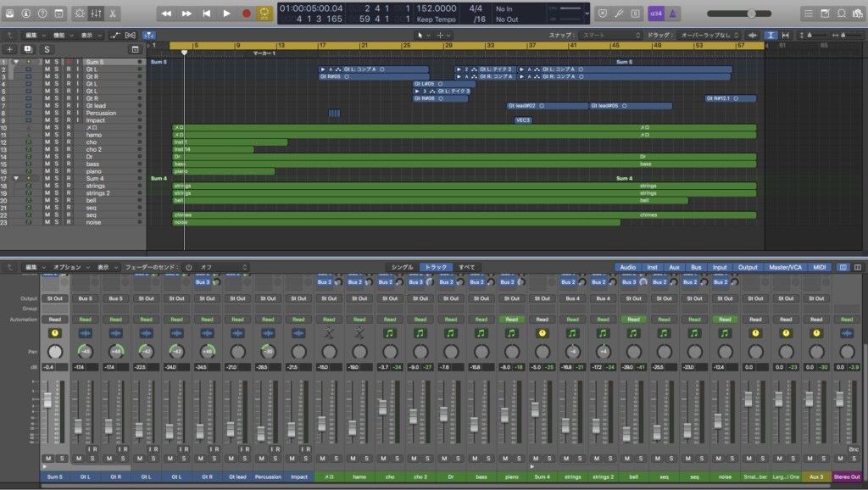Image resolution: width=868 pixels, height=490 pixels.
Task: Switch mixer to すべて view
Action: click(467, 267)
